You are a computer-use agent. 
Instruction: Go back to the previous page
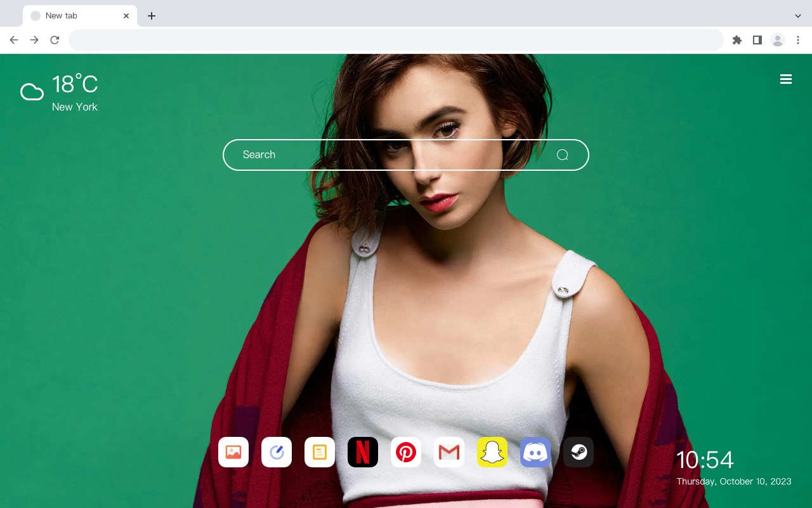pyautogui.click(x=14, y=40)
